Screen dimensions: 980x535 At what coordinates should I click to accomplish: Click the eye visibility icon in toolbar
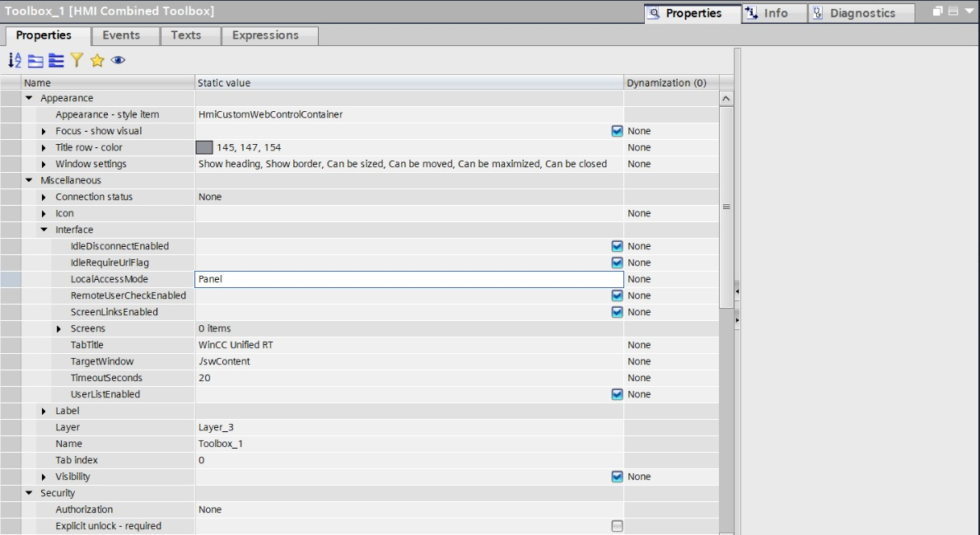pyautogui.click(x=118, y=60)
